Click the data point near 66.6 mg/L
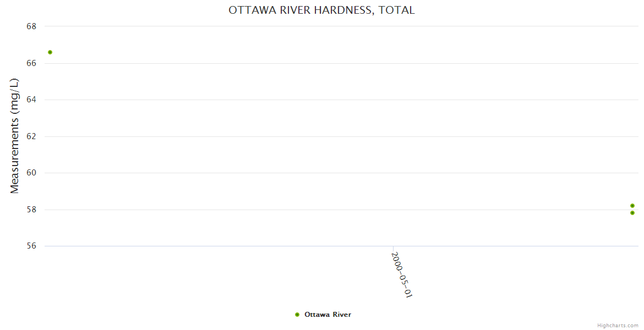The width and height of the screenshot is (644, 330). pos(50,52)
